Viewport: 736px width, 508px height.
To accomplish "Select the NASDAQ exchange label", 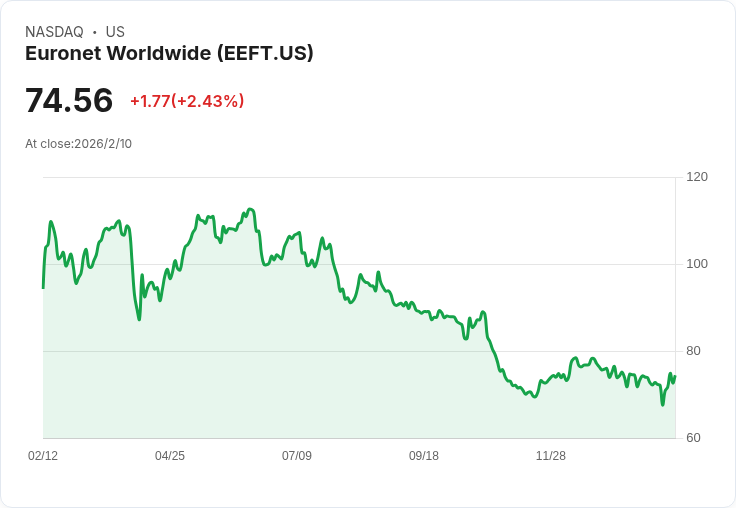I will [x=54, y=32].
